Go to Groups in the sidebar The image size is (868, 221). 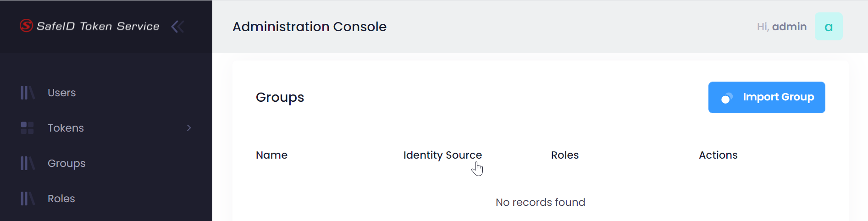(x=66, y=163)
